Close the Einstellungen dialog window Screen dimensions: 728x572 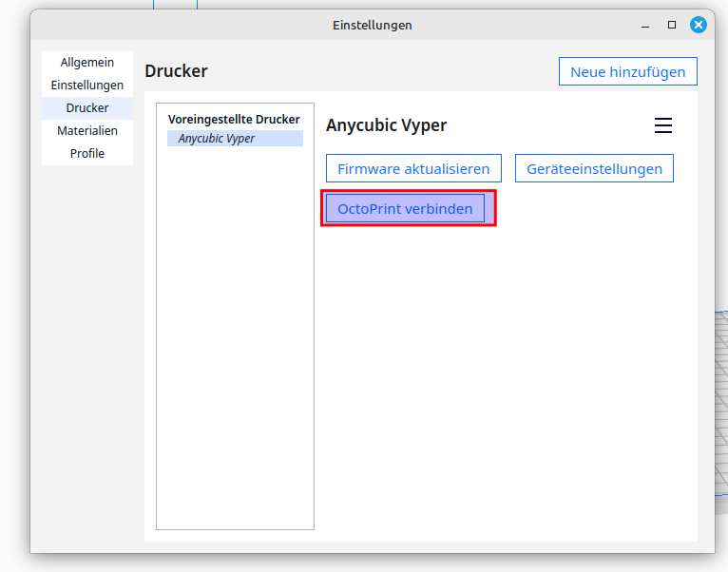[699, 25]
